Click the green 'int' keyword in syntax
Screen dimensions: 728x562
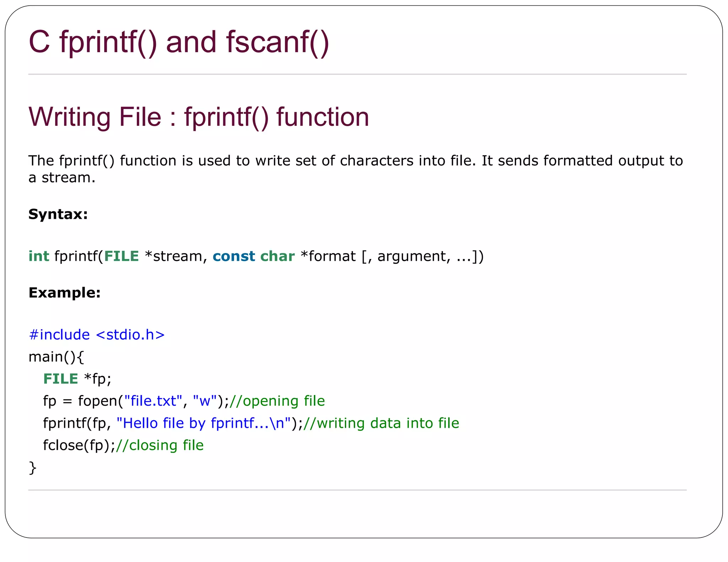38,256
